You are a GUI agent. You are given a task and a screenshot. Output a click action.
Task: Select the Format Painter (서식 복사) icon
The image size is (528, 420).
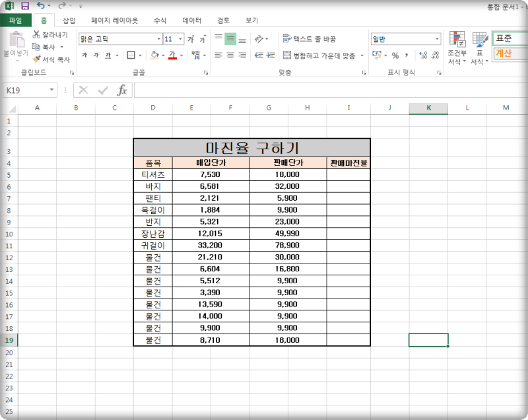click(37, 57)
